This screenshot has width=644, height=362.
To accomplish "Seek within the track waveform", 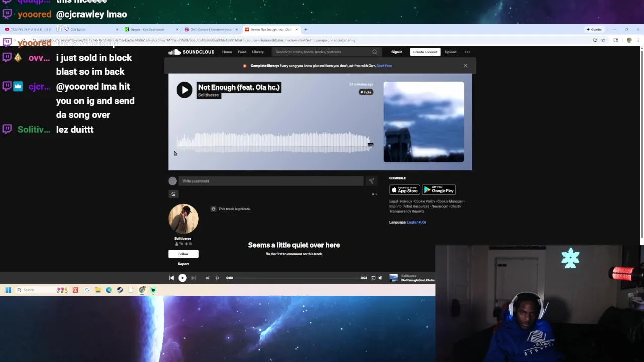I will [x=274, y=142].
